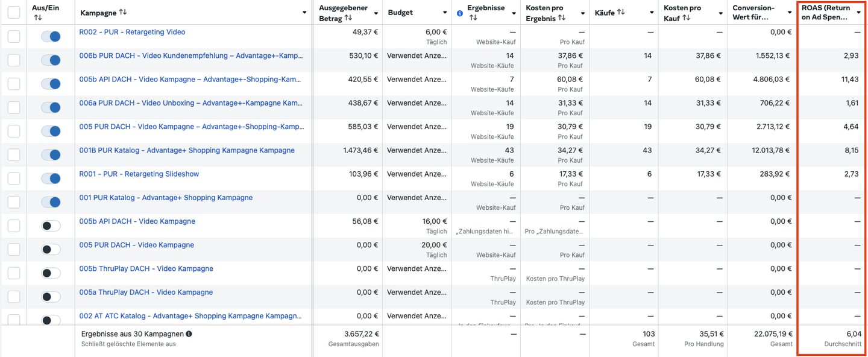The image size is (868, 357).
Task: Click the Budget column header
Action: point(401,13)
